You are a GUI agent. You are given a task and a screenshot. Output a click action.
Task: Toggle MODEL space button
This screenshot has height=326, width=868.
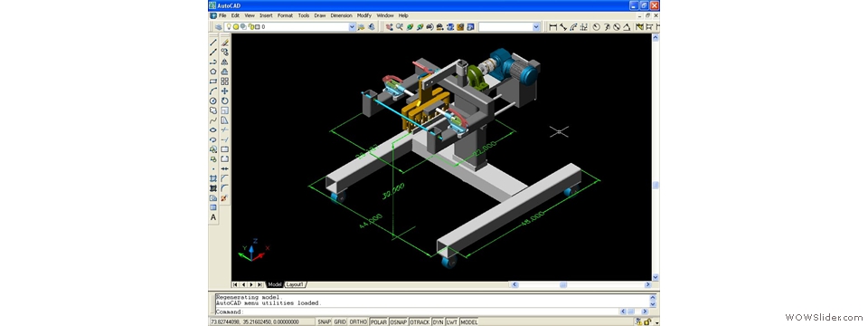click(x=469, y=321)
